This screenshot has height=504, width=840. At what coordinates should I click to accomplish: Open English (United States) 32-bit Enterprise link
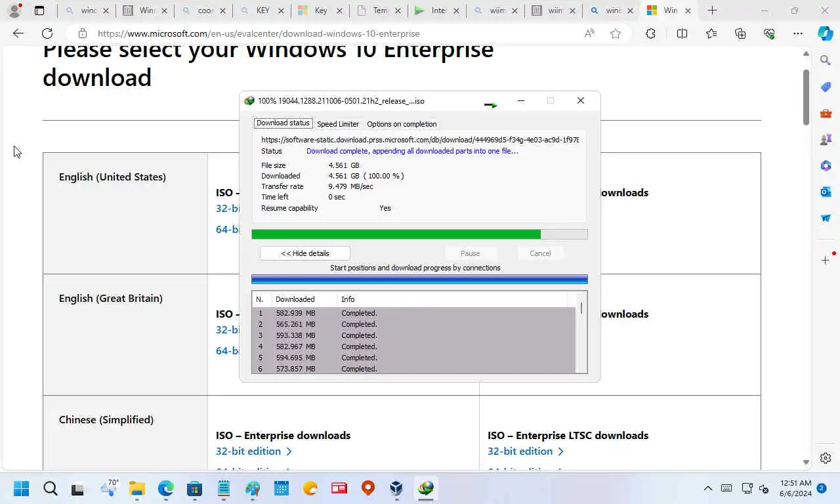(x=227, y=208)
